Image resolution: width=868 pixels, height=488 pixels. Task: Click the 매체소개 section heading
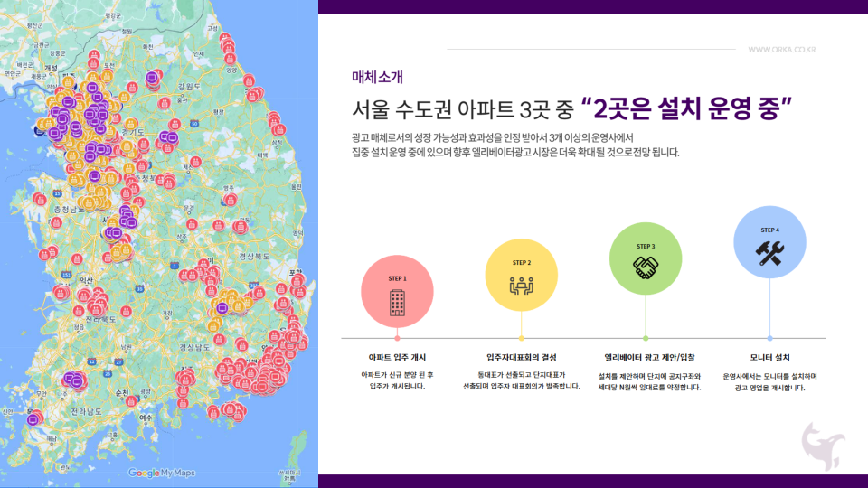(x=377, y=76)
